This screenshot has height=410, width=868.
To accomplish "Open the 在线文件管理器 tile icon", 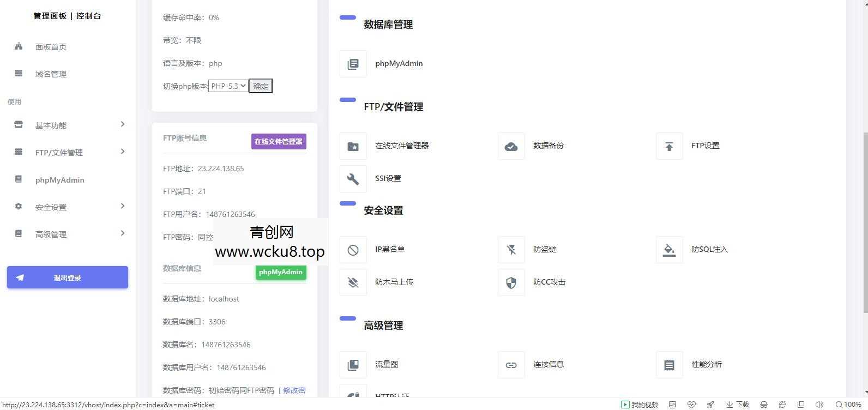I will (x=353, y=146).
